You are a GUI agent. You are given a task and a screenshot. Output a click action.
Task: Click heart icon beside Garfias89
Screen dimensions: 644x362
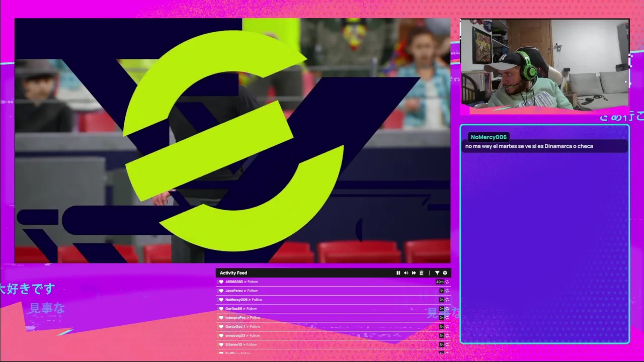click(x=221, y=309)
